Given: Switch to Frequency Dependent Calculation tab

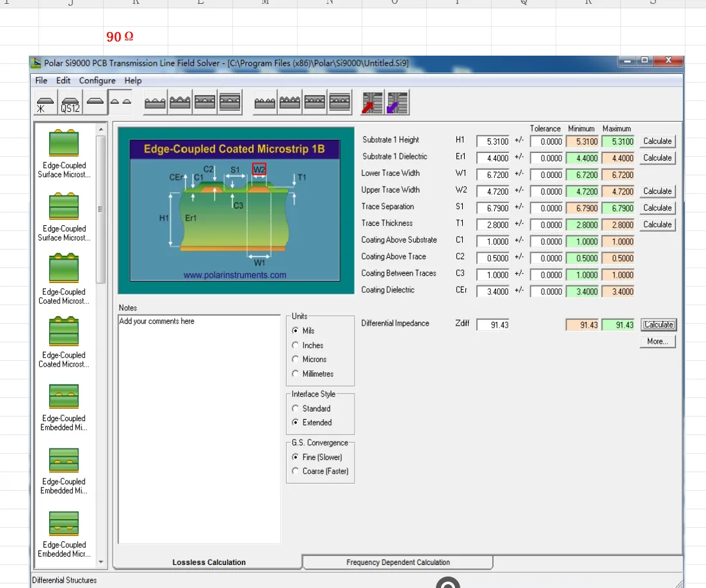Looking at the screenshot, I should [x=397, y=562].
